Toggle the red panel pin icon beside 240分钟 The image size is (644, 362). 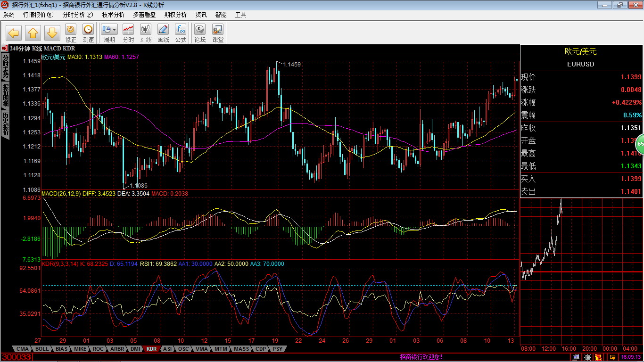[4, 49]
